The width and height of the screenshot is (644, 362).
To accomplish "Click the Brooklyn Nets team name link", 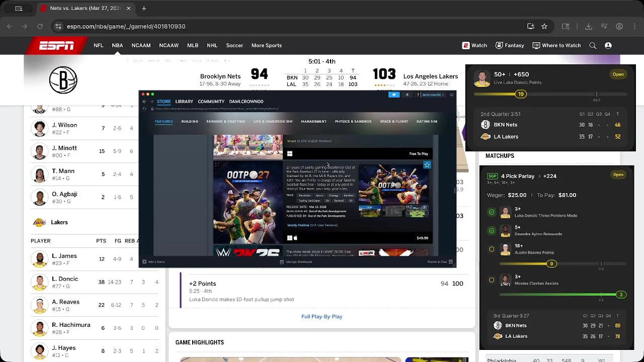I will (x=220, y=76).
